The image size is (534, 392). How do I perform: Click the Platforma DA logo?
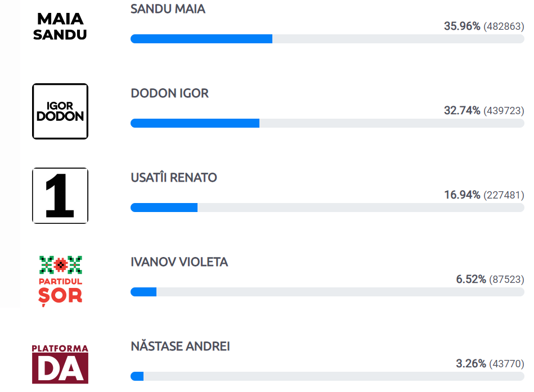pyautogui.click(x=60, y=364)
